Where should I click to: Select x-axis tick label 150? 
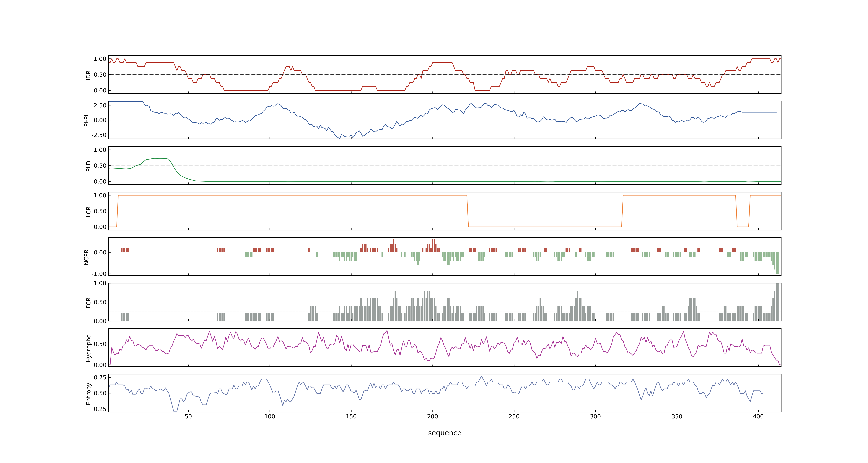pos(351,416)
